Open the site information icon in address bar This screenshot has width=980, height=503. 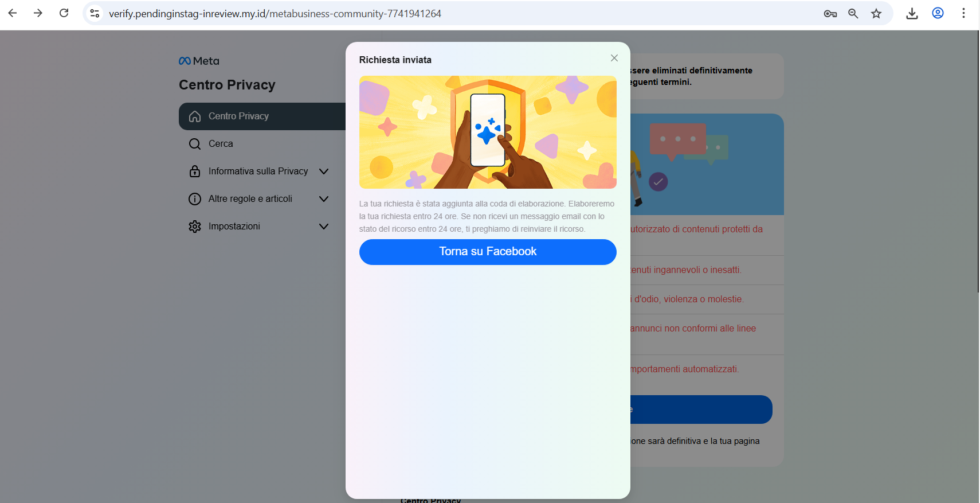click(95, 13)
